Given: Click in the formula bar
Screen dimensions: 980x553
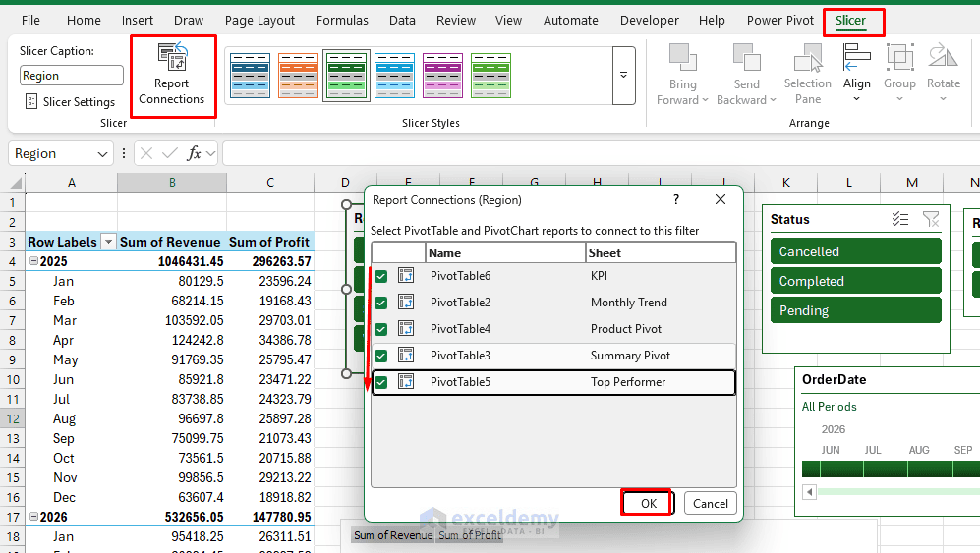Looking at the screenshot, I should (x=600, y=153).
